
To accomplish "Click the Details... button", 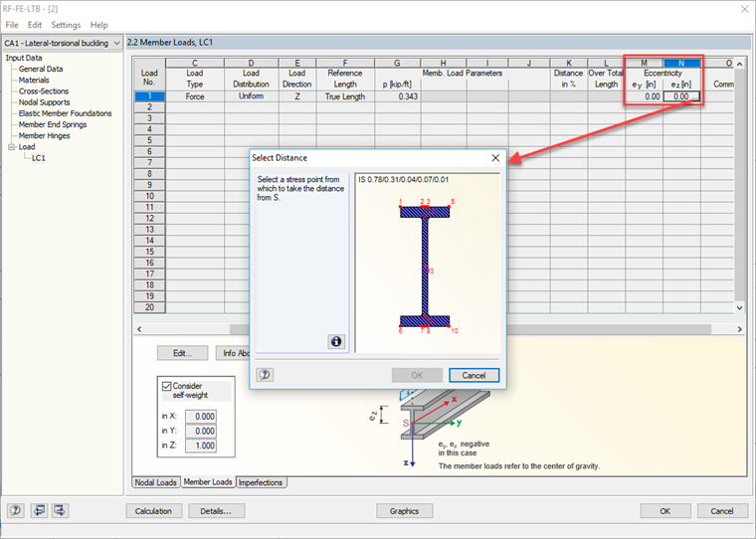I will [216, 510].
